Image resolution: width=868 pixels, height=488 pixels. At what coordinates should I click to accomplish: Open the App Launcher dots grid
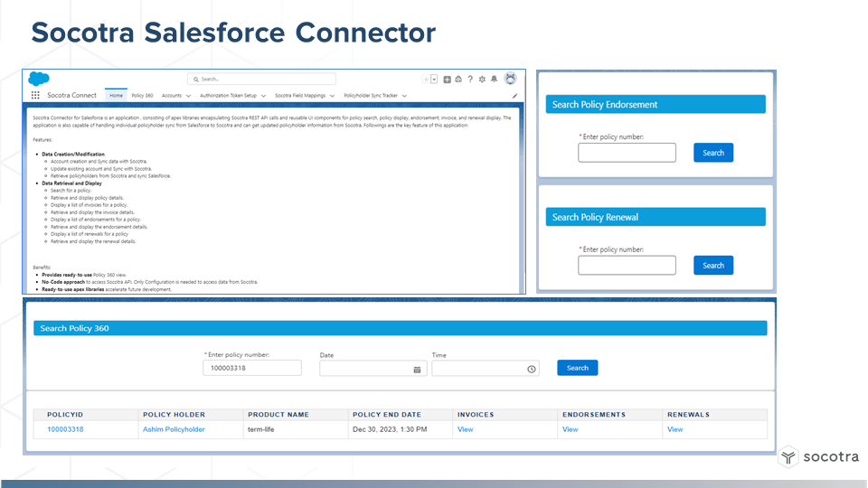(x=35, y=95)
